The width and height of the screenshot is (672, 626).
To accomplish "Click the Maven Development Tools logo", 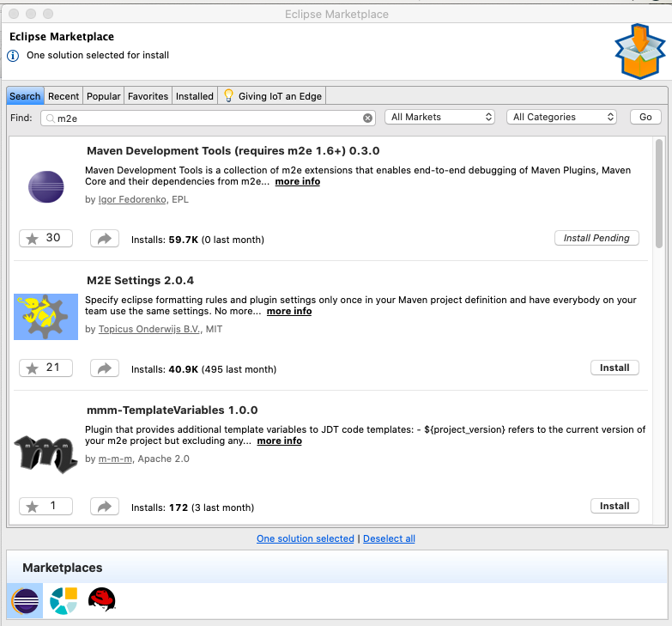I will point(45,187).
